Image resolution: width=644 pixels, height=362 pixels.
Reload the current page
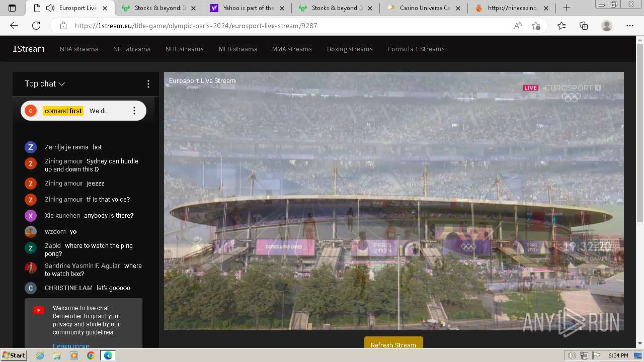(36, 26)
